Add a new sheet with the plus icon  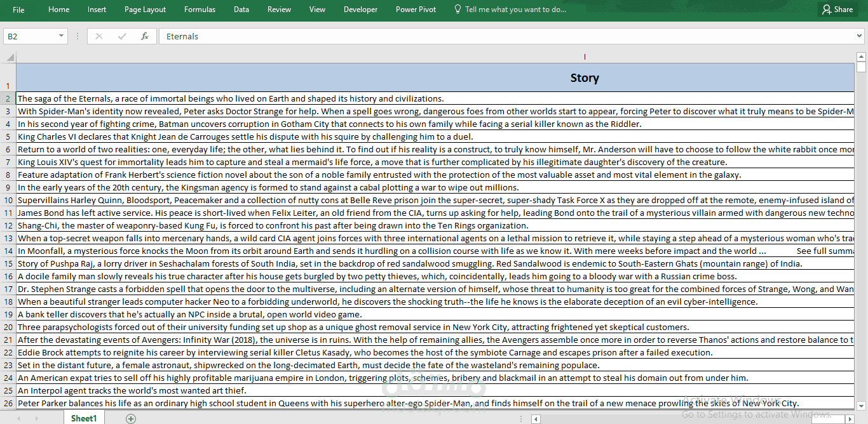pyautogui.click(x=131, y=418)
